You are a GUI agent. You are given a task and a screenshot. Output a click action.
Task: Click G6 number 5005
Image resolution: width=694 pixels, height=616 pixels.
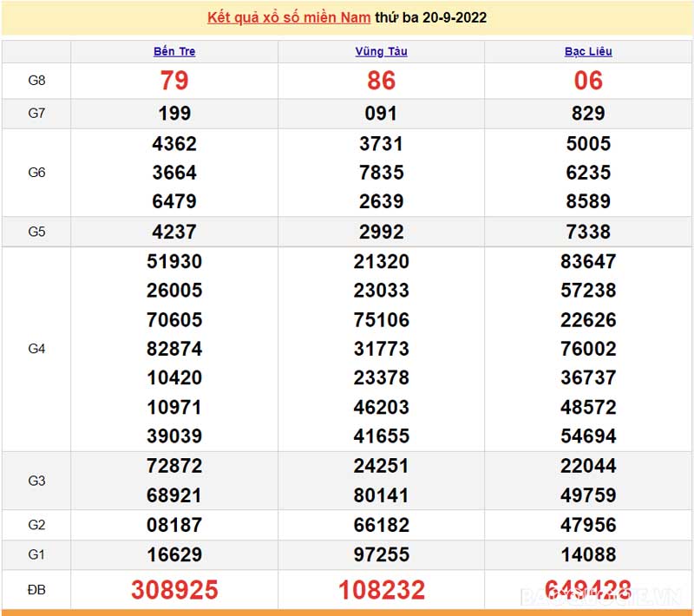click(x=588, y=144)
